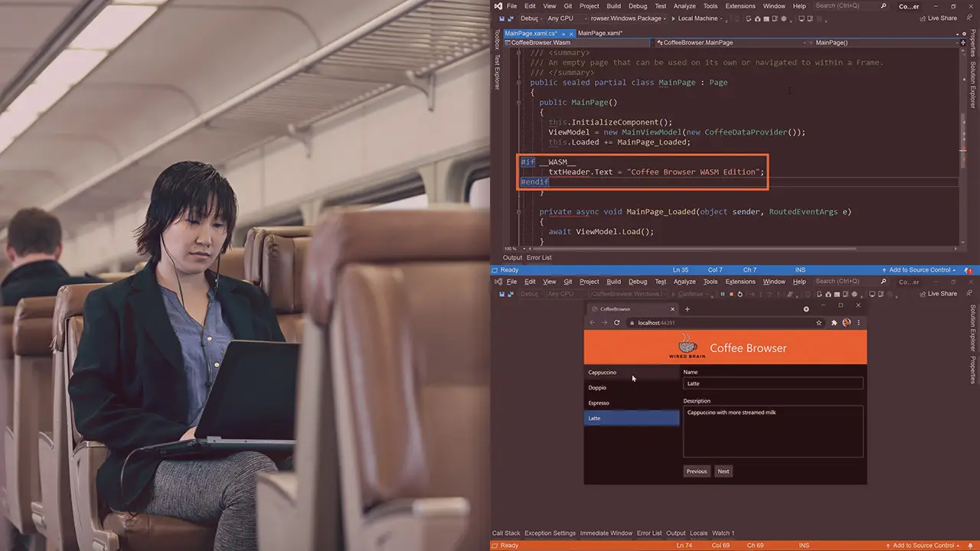The height and width of the screenshot is (551, 980).
Task: Click the Previous button in Coffee Browser
Action: coord(697,471)
